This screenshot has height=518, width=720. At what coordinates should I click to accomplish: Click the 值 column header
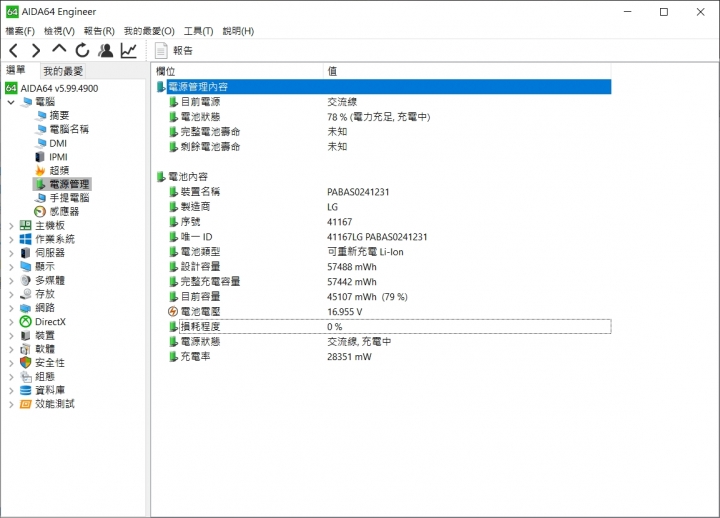(467, 71)
